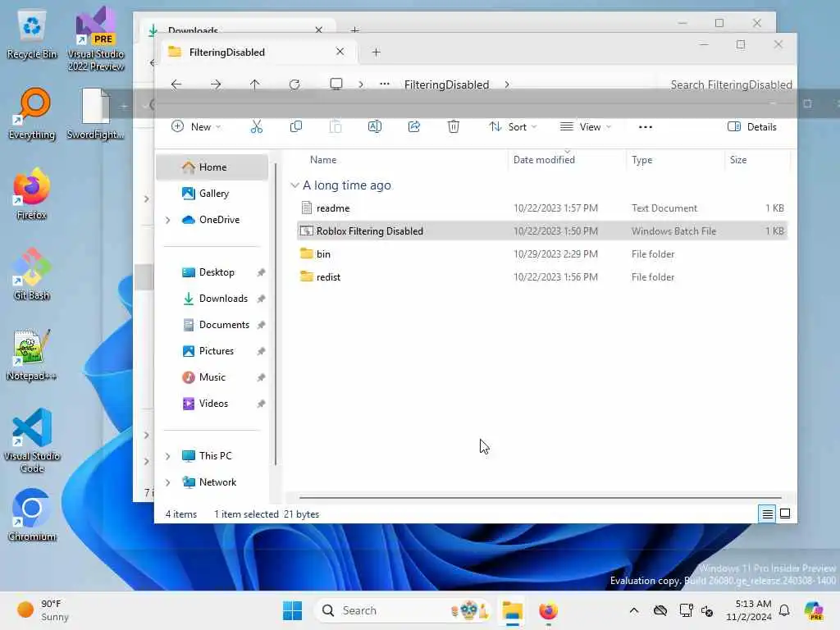Close the FilteringDisabled tab
This screenshot has height=630, width=840.
pos(340,52)
